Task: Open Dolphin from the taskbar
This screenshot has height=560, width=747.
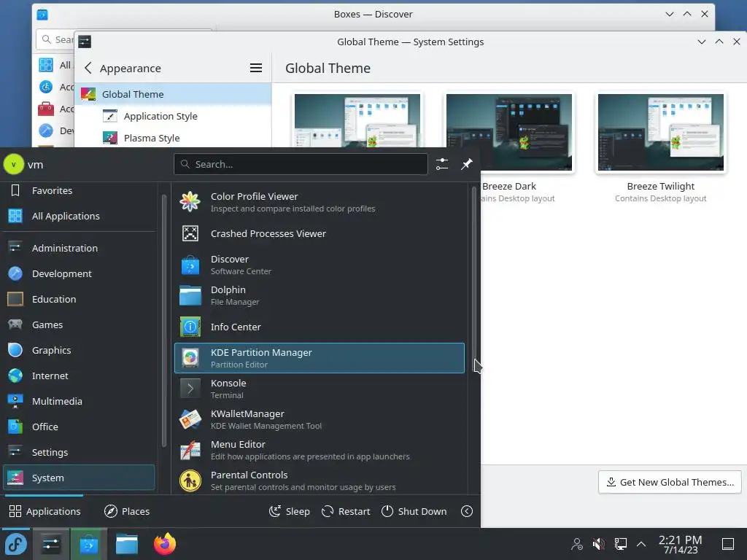Action: (x=127, y=544)
